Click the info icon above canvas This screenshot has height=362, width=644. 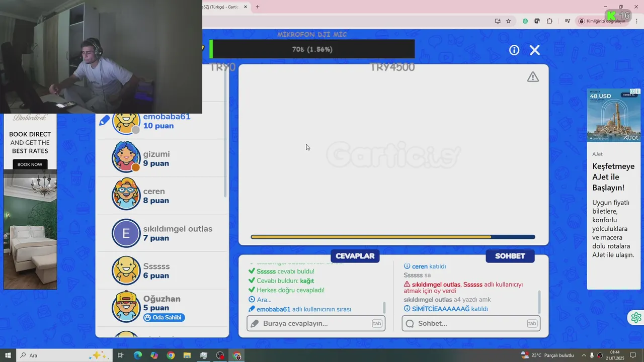point(514,50)
